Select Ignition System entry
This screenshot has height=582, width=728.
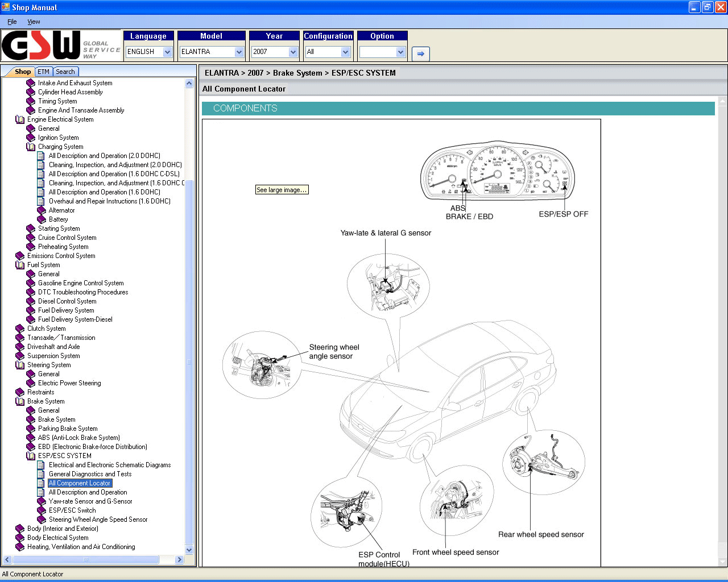coord(58,138)
